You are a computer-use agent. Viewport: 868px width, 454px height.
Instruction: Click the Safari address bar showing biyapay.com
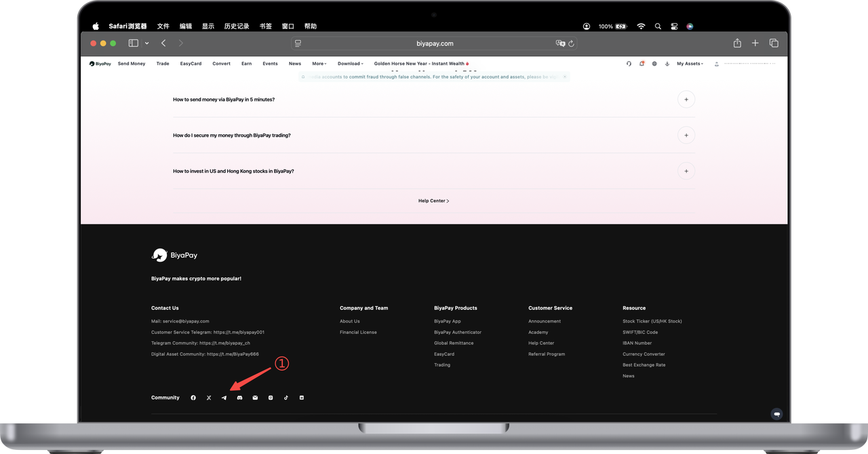click(434, 43)
